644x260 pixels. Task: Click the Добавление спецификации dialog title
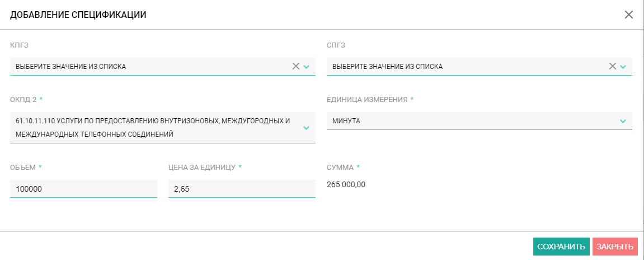point(78,15)
